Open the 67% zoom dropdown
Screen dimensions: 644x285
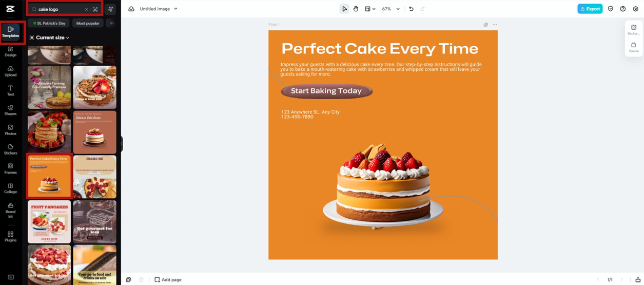click(391, 9)
